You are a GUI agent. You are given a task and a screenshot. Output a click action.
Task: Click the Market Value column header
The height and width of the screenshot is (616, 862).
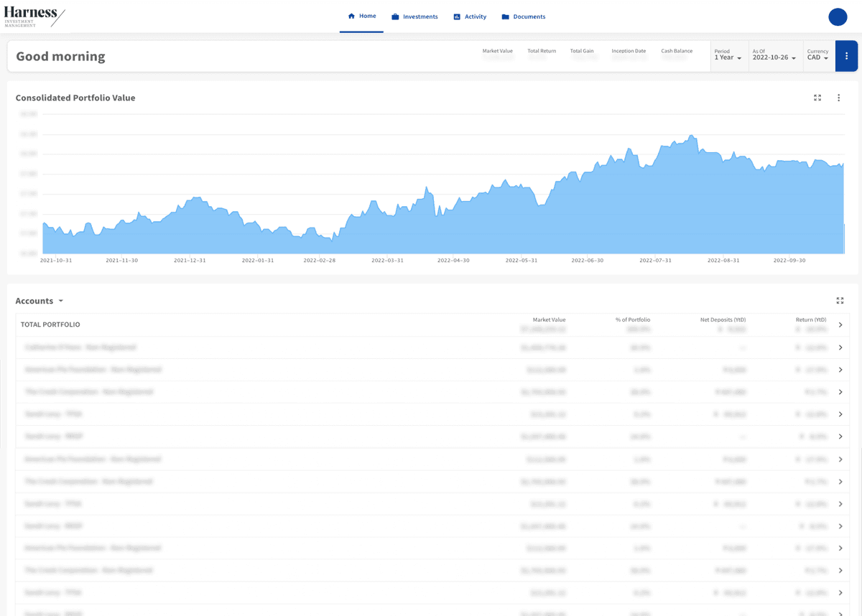click(549, 319)
